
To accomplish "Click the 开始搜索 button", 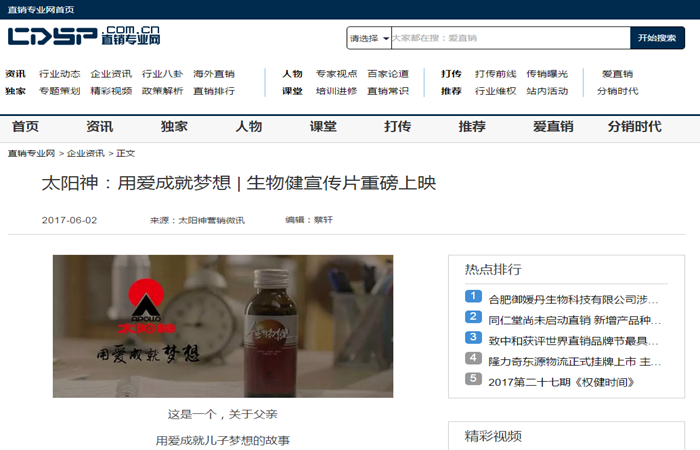I will point(657,38).
